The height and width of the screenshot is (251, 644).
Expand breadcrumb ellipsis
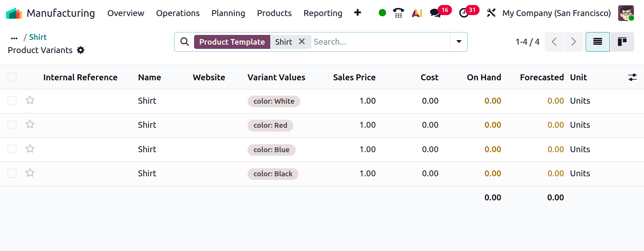14,38
